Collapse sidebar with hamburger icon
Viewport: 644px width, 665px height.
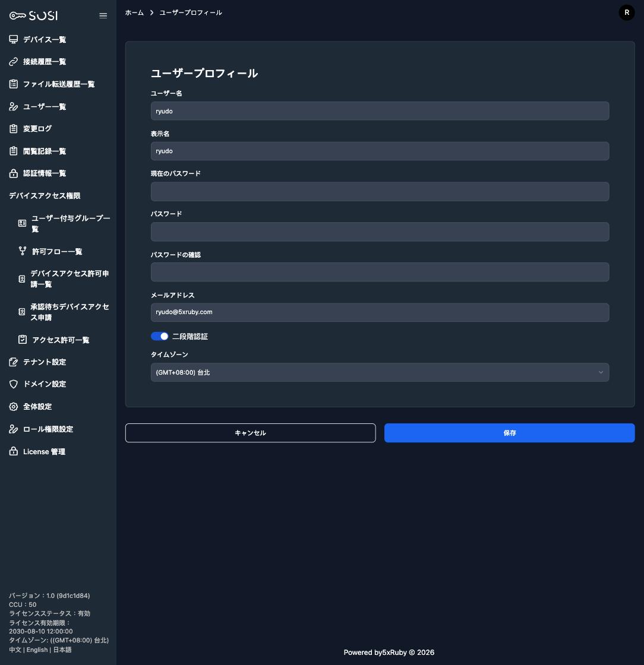[103, 15]
